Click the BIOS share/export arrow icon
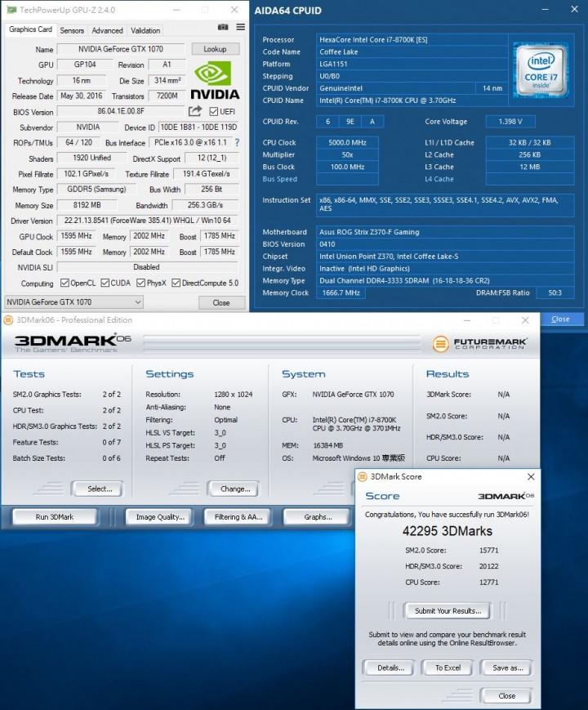This screenshot has height=710, width=588. (195, 111)
